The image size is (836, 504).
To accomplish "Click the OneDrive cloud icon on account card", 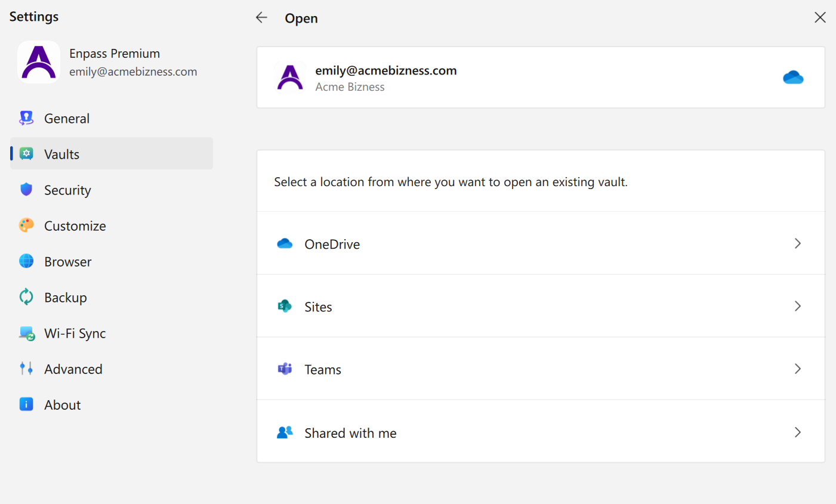I will pyautogui.click(x=793, y=78).
